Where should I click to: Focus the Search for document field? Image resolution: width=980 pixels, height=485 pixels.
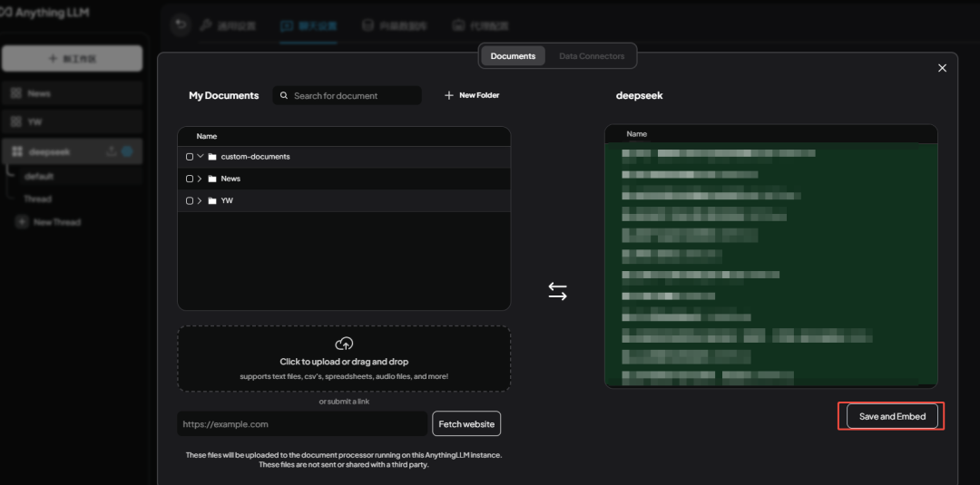coord(347,95)
